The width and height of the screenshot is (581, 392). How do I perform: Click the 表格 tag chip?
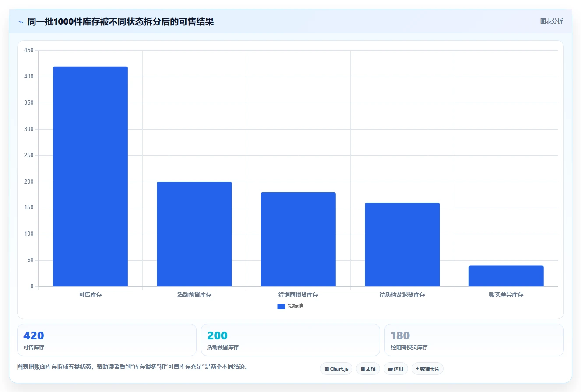coord(368,369)
